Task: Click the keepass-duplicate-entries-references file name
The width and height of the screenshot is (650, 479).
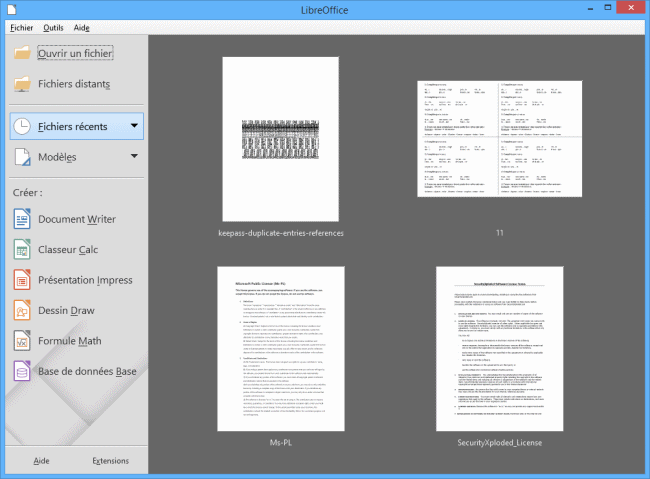Action: pos(281,233)
